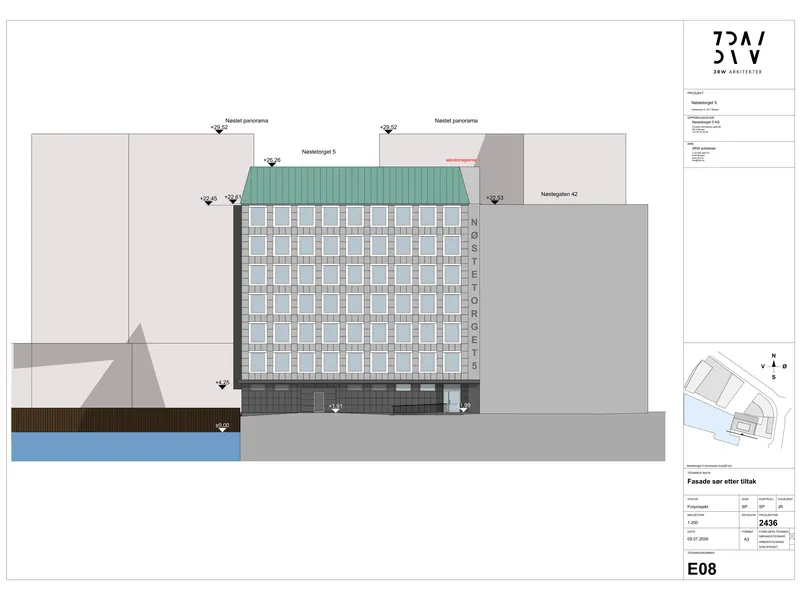Click the "+22.61" elevation marker
The image size is (800, 600).
click(x=233, y=198)
